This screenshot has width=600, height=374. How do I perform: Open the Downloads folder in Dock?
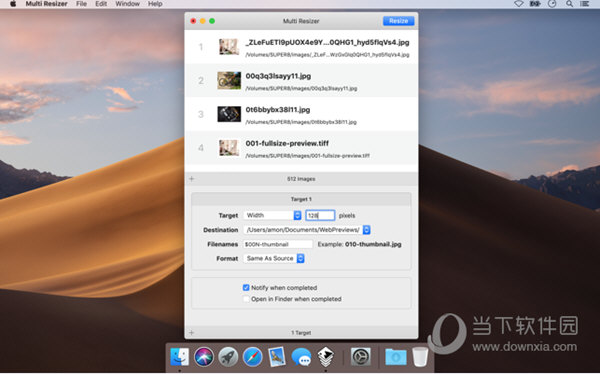(396, 357)
